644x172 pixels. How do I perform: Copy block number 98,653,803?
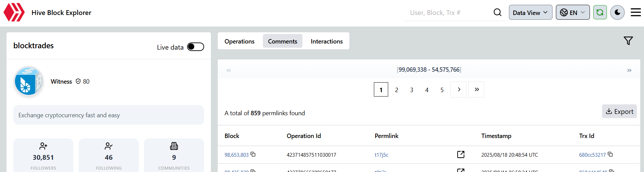(253, 154)
